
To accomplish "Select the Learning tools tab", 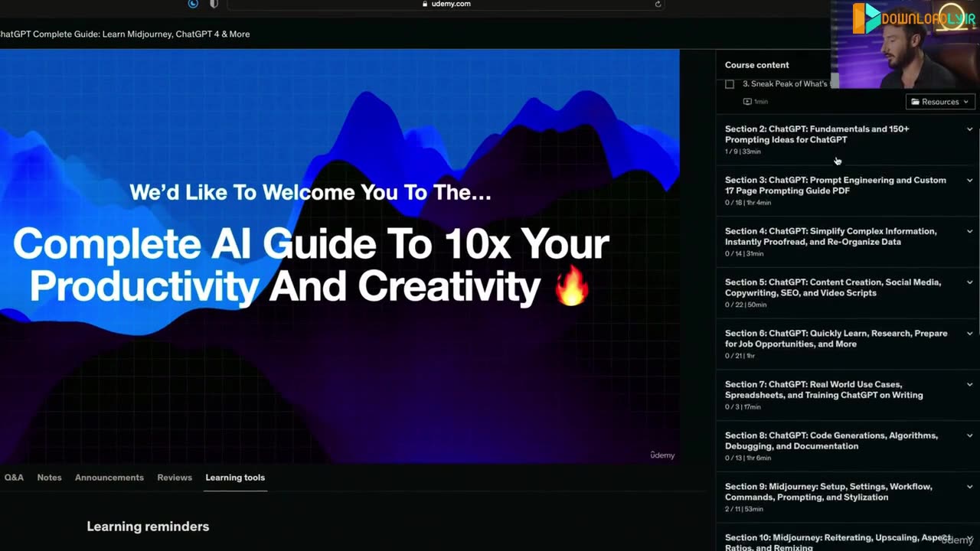I will click(x=235, y=478).
